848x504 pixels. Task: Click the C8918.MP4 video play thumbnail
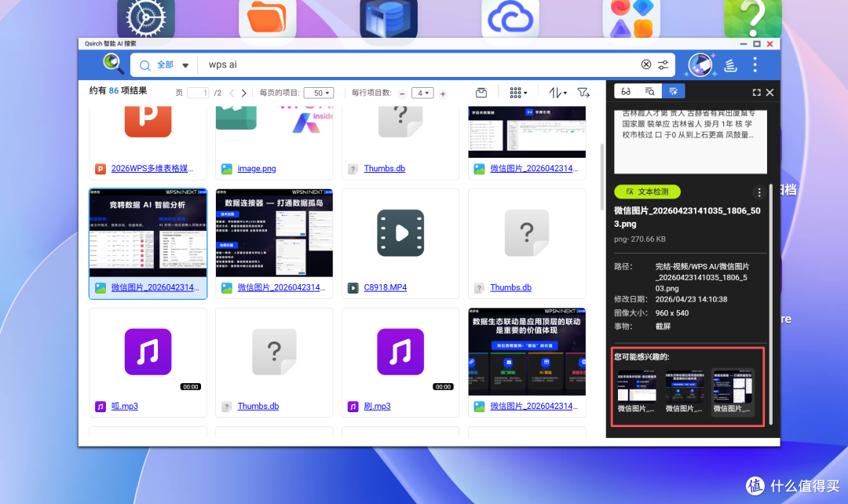coord(400,233)
